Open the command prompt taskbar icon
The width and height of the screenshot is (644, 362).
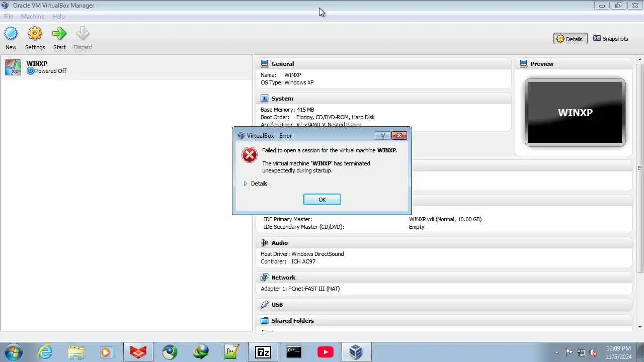click(294, 352)
